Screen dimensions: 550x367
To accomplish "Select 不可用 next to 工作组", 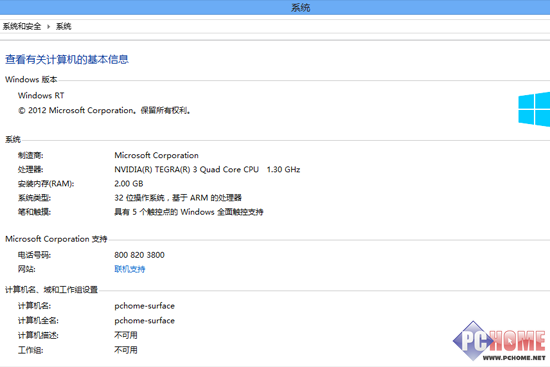I will pyautogui.click(x=126, y=350).
